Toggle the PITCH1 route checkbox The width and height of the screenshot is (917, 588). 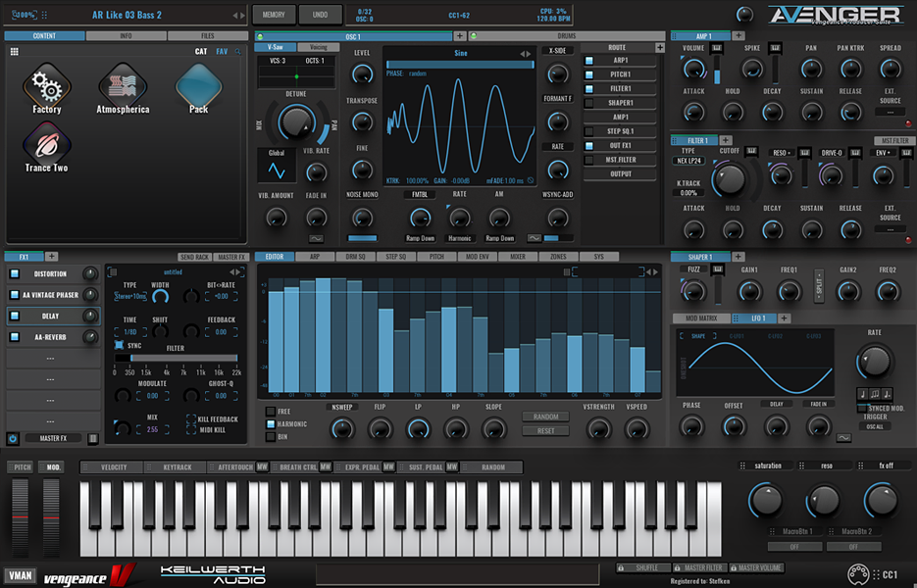pyautogui.click(x=588, y=74)
